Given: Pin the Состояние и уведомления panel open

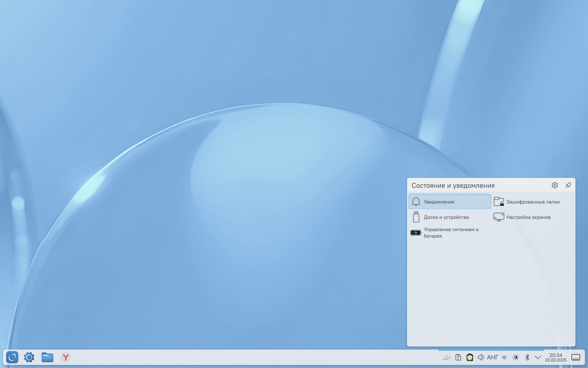Looking at the screenshot, I should (x=568, y=185).
